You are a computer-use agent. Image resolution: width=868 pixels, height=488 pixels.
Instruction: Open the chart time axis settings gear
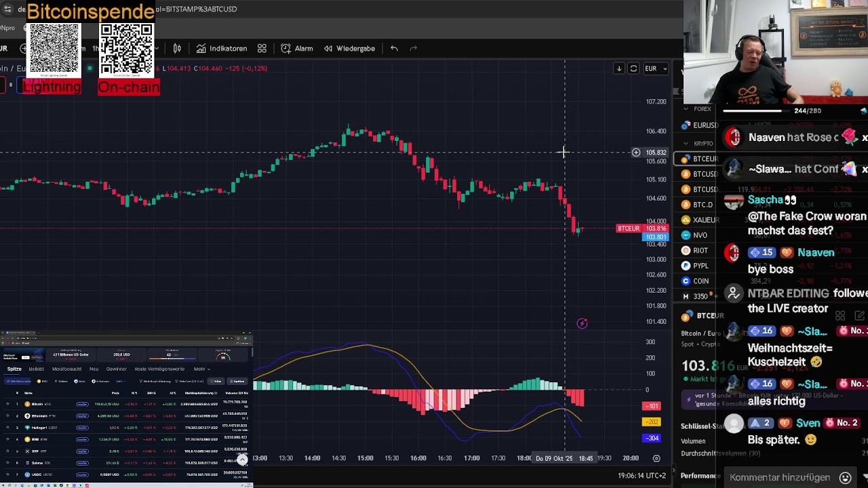click(656, 458)
